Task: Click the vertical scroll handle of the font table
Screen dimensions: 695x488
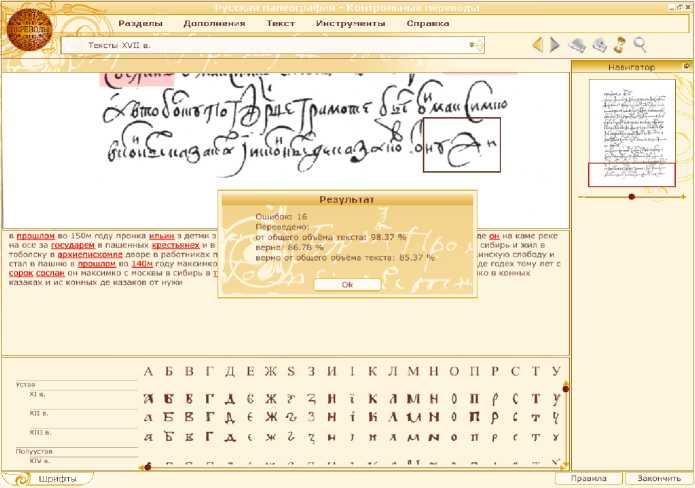Action: click(x=565, y=389)
